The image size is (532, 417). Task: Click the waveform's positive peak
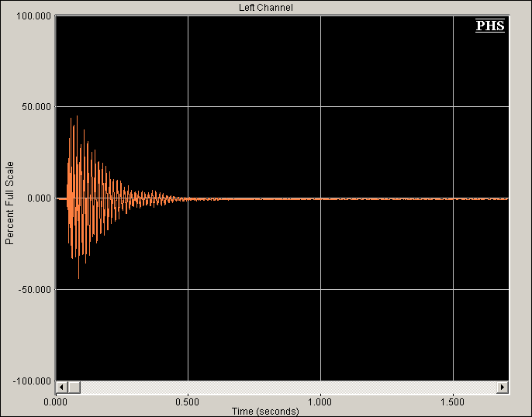77,116
